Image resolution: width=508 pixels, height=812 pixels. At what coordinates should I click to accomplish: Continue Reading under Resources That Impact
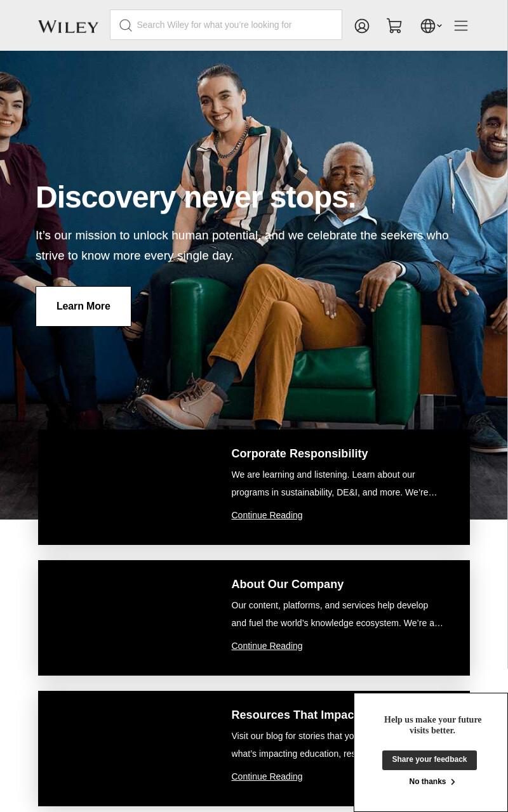(x=267, y=776)
